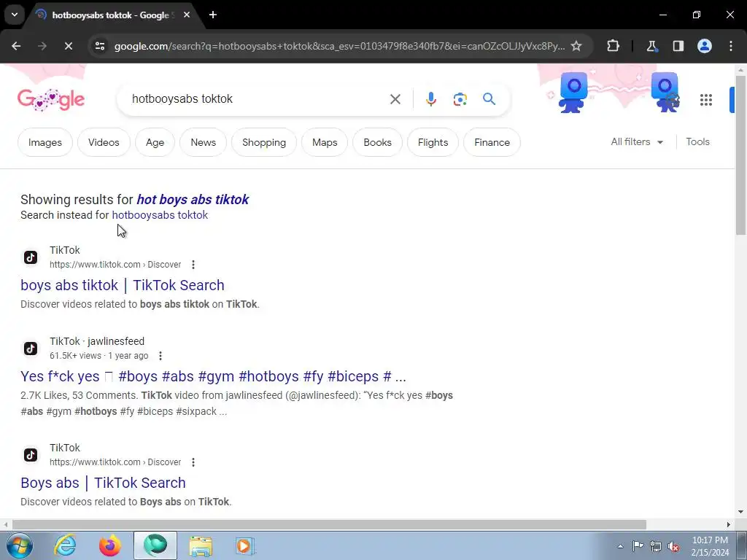
Task: Open the Windows Start menu
Action: coord(19,545)
